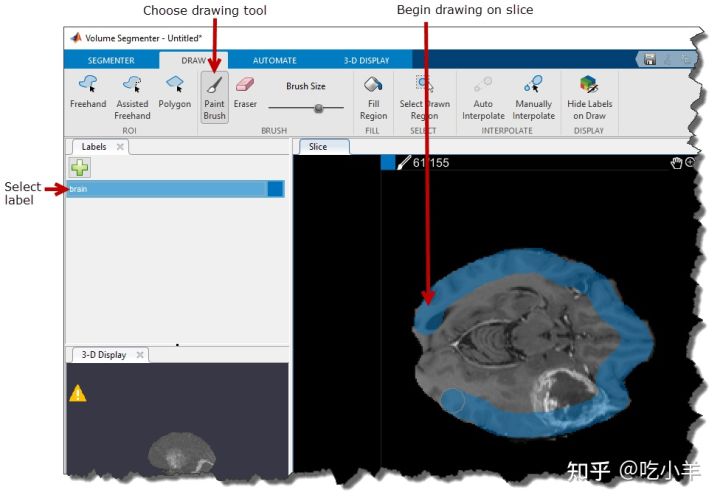Switch to the 3-D DISPLAY ribbon tab

pos(366,60)
